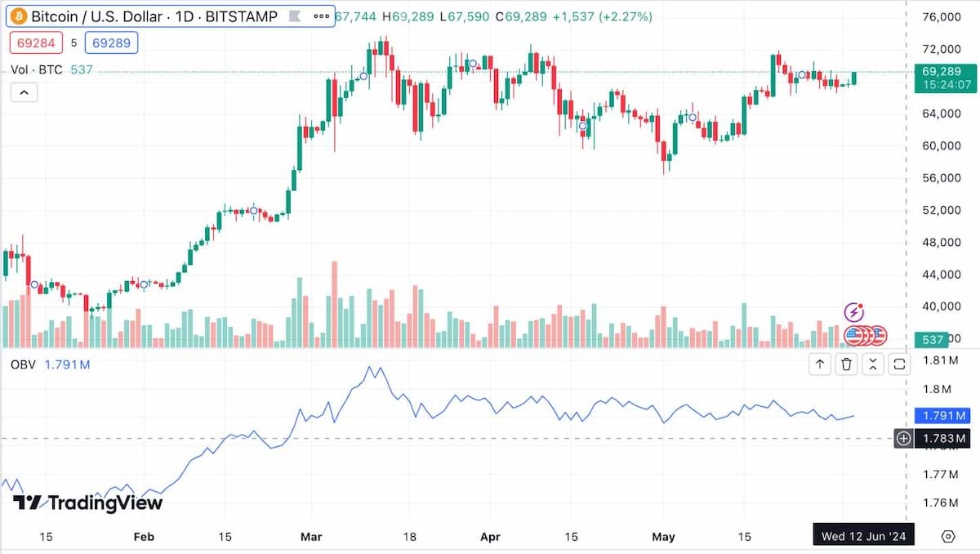Image resolution: width=980 pixels, height=554 pixels.
Task: Maximize the OBV pane
Action: (x=898, y=364)
